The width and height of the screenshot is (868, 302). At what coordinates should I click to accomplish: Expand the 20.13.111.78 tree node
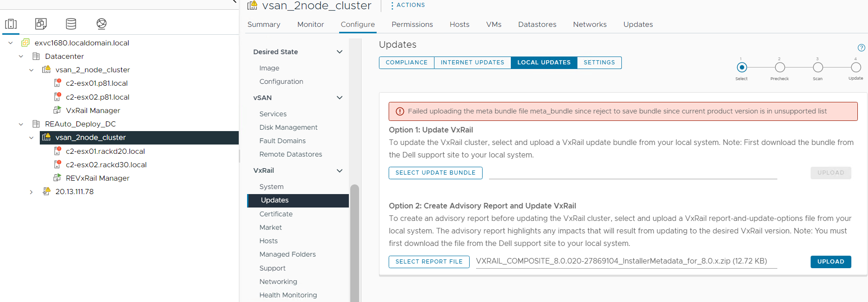tap(31, 192)
